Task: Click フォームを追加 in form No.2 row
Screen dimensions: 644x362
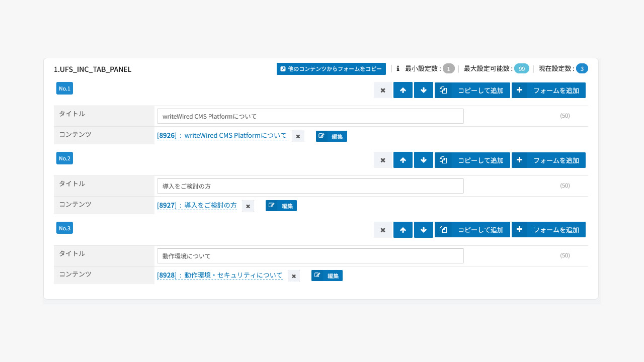Action: (x=548, y=160)
